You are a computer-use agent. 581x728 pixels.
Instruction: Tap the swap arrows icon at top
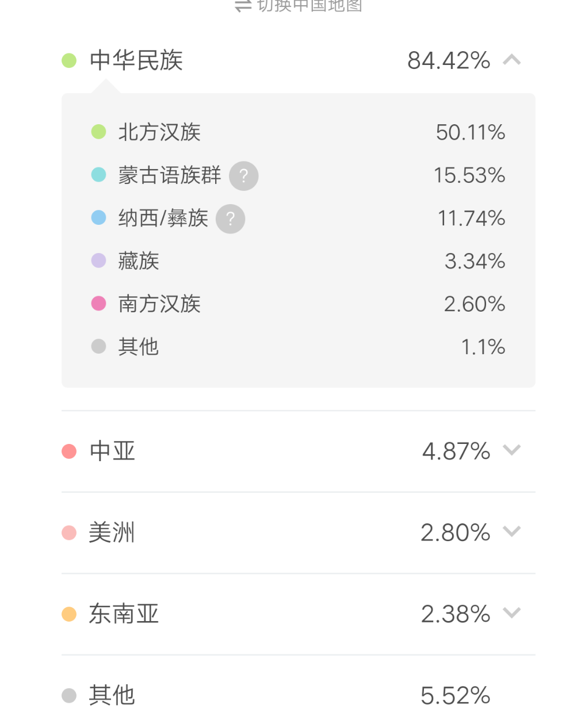point(243,6)
